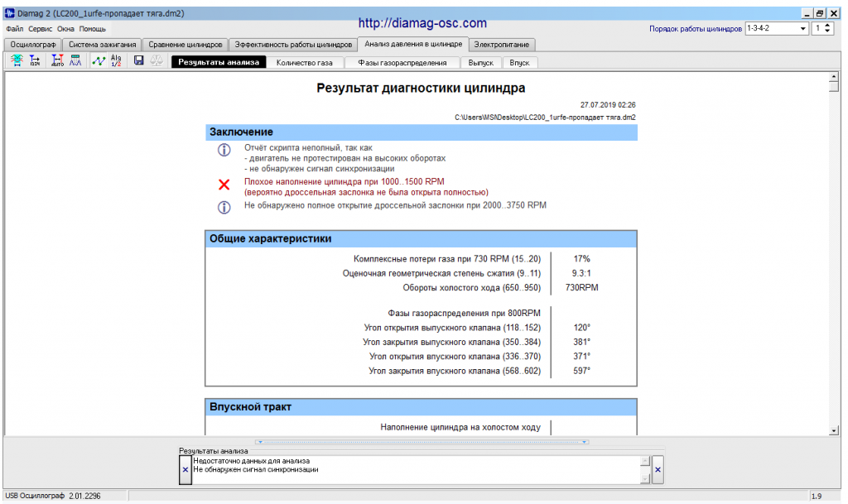The image size is (848, 504).
Task: Click the http://diamag-osc.com link
Action: point(422,23)
